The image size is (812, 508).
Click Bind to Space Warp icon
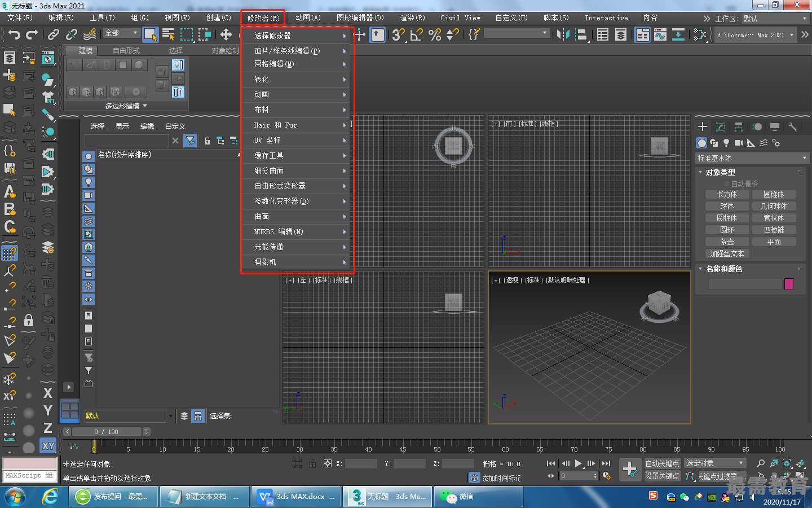[x=90, y=35]
